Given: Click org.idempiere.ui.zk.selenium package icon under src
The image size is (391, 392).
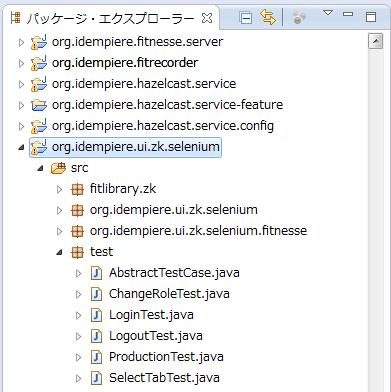Looking at the screenshot, I should (x=77, y=211).
